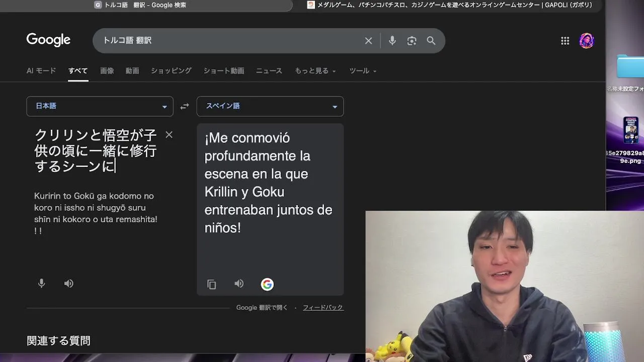Expand もっと見る menu
This screenshot has height=362, width=644.
(x=315, y=71)
